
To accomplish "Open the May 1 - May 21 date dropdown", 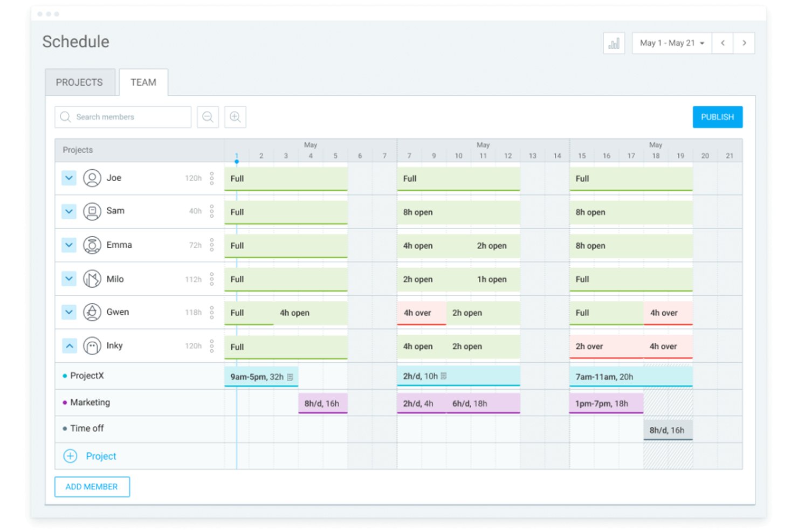I will tap(672, 43).
